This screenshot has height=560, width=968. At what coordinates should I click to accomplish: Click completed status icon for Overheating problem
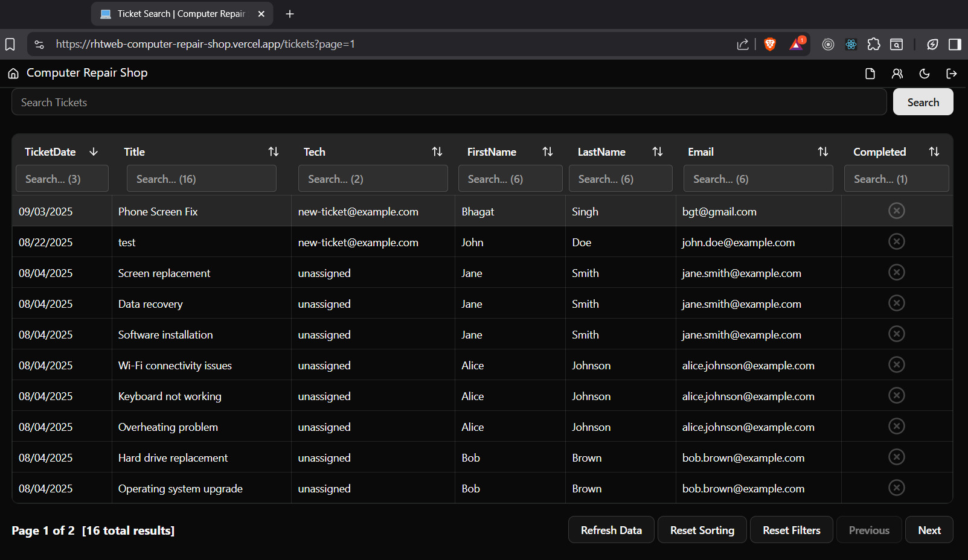click(x=897, y=426)
